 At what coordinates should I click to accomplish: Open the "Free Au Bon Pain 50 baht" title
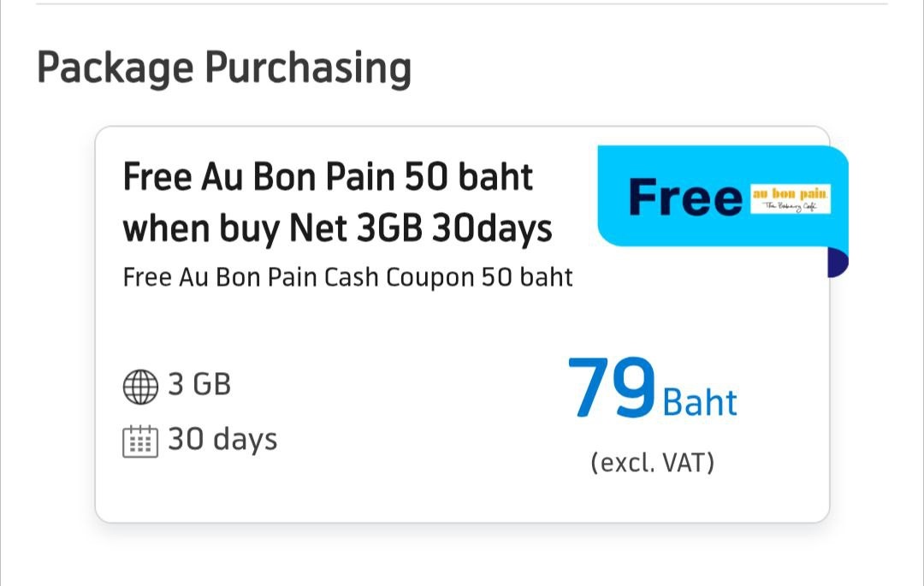328,178
